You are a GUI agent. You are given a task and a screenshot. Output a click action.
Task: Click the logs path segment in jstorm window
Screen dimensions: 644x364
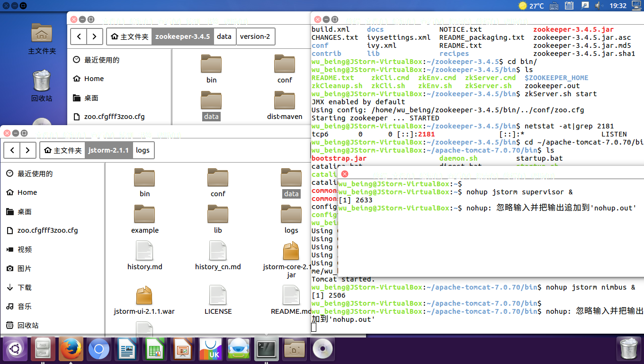(143, 150)
